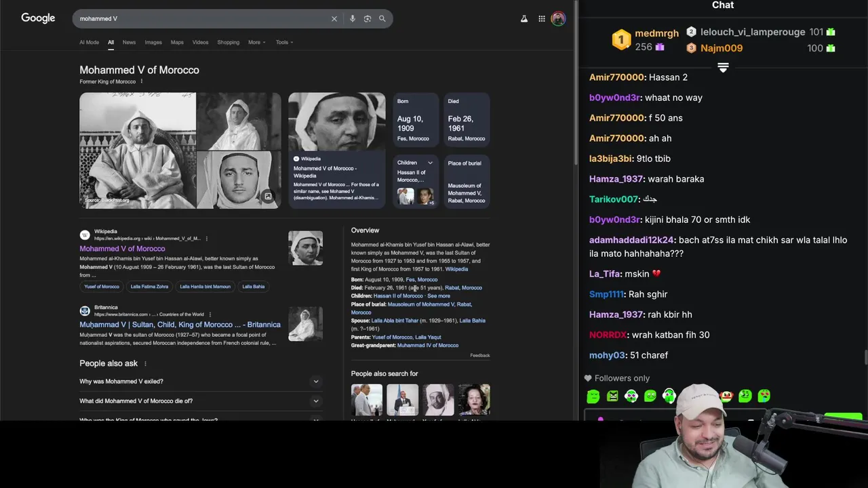Viewport: 868px width, 488px height.
Task: Click the chat panel scrollbar
Action: coord(865,357)
